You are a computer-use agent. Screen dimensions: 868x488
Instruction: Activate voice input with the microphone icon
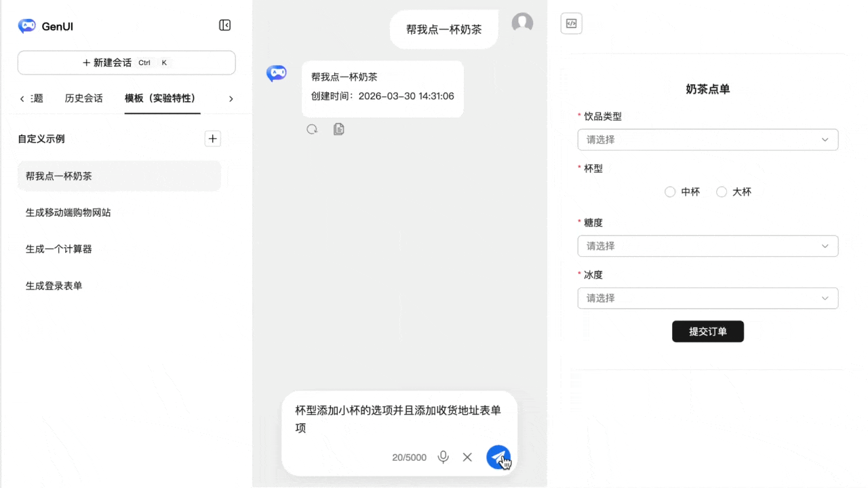[x=443, y=457]
